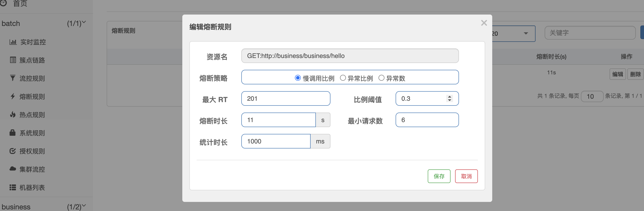Open the machine selection dropdown behind dialog
Screen dimensions: 644x211
tap(513, 33)
